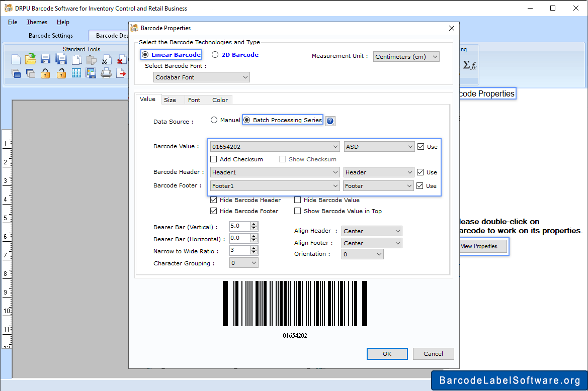Toggle the grid icon in Standard Tools
588x391 pixels.
point(76,73)
